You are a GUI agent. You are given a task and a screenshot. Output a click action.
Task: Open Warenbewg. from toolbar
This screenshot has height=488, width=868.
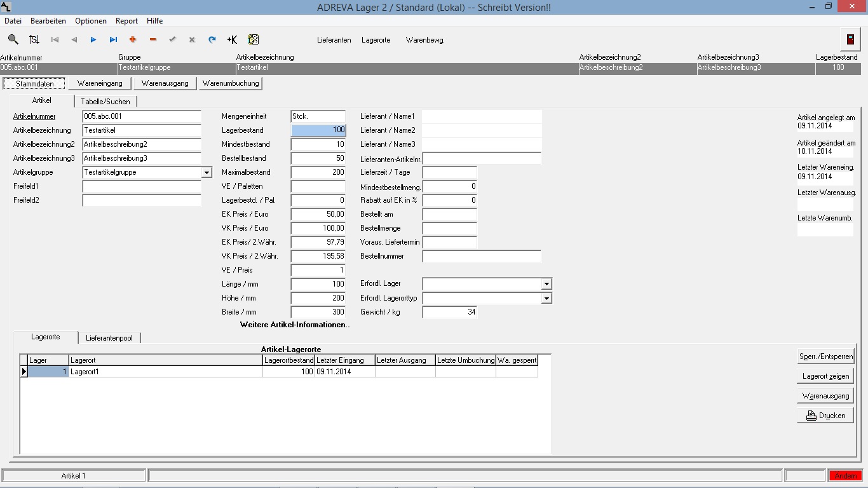425,40
